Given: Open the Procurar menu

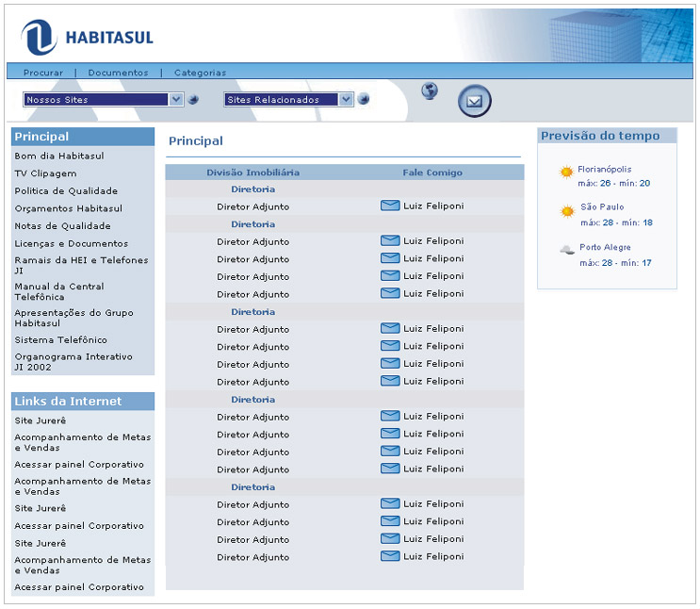Looking at the screenshot, I should (43, 73).
